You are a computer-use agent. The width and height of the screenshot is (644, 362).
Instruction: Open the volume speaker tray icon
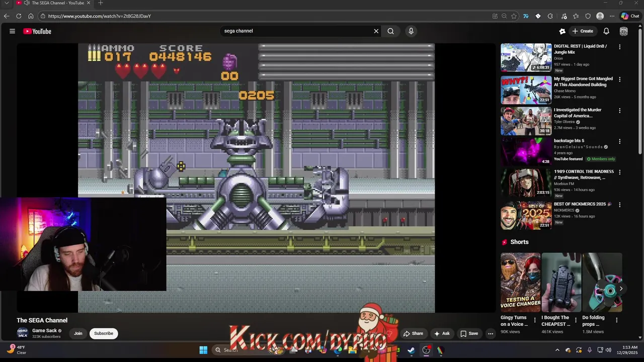point(608,350)
